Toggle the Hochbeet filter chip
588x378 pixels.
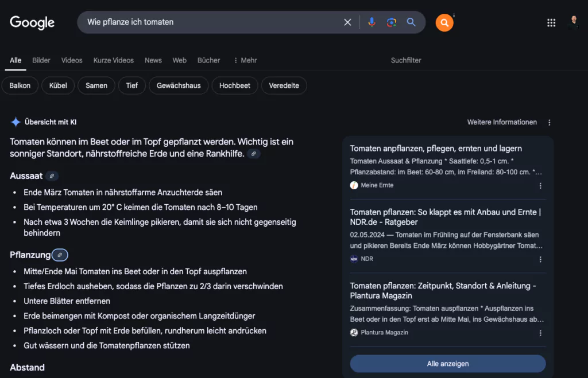(234, 85)
